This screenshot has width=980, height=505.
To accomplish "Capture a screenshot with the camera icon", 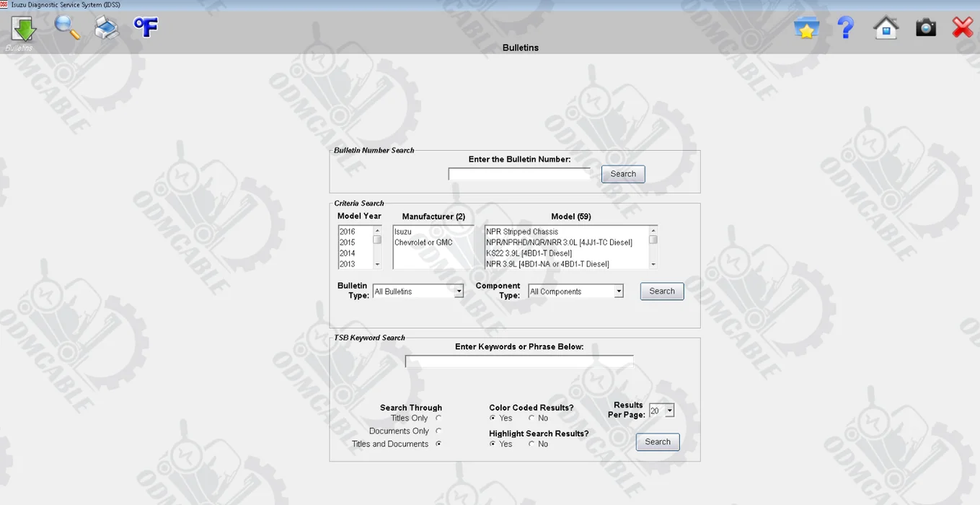I will pos(925,27).
